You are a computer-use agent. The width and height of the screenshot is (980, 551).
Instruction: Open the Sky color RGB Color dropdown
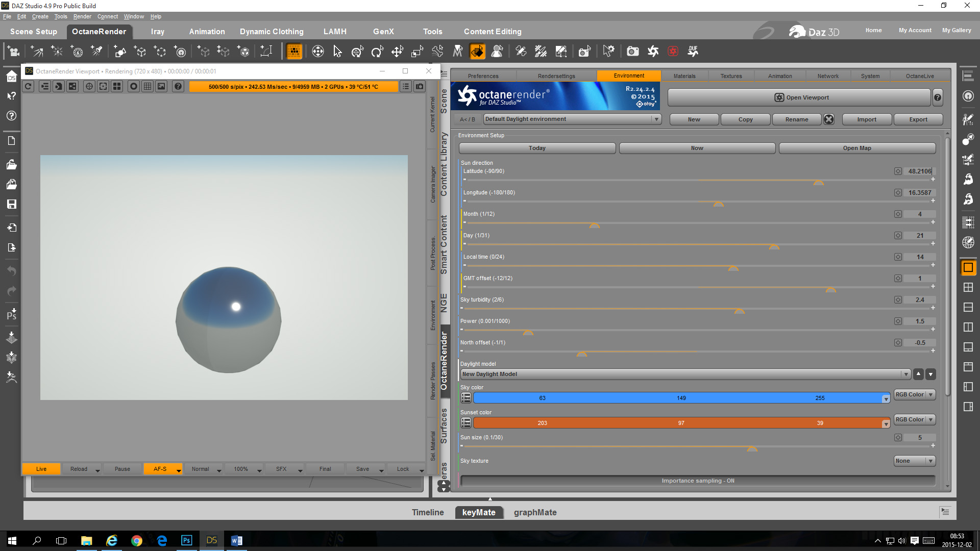[x=915, y=394]
